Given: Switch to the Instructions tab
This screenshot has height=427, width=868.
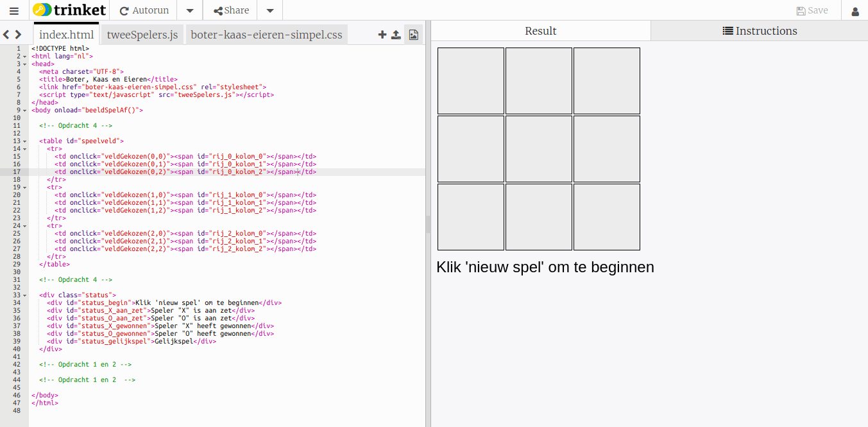Looking at the screenshot, I should point(760,31).
